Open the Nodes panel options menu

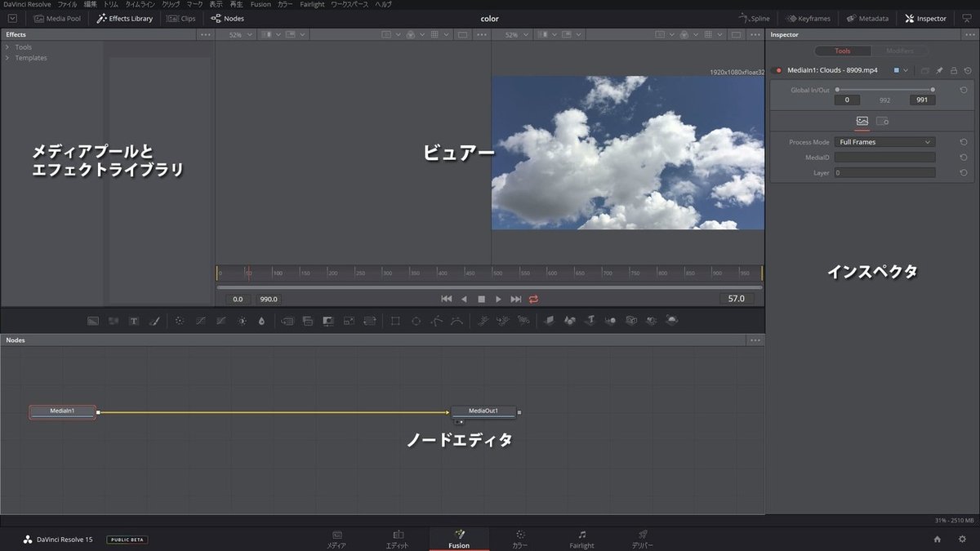click(755, 340)
